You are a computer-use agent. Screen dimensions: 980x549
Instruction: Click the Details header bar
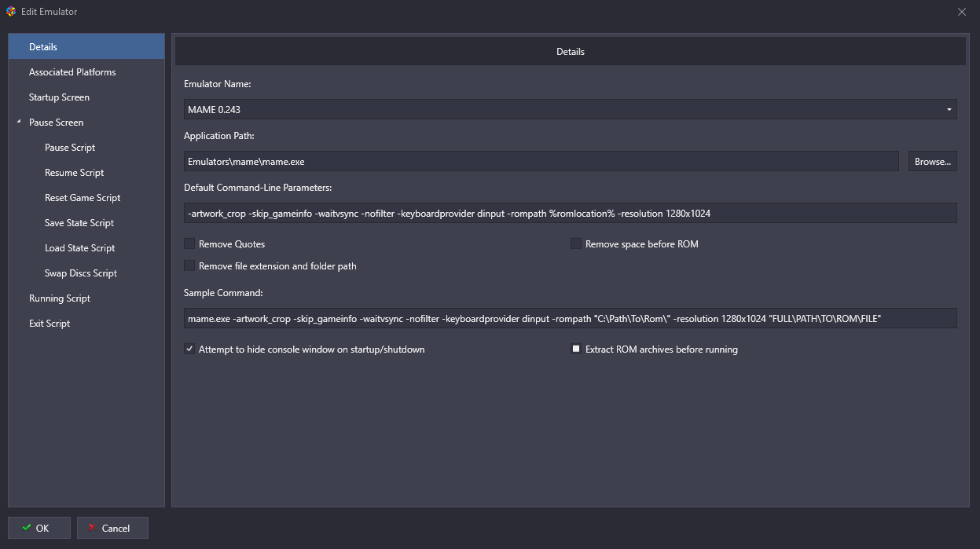(570, 52)
